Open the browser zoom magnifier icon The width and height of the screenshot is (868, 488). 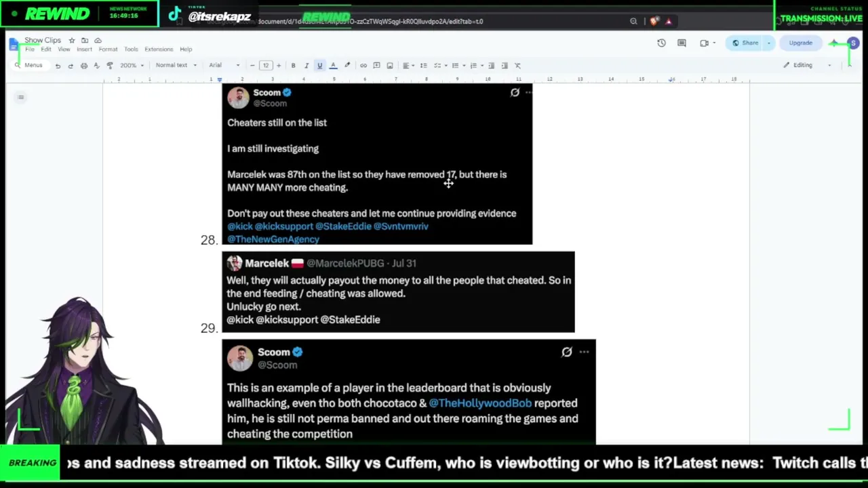[633, 22]
